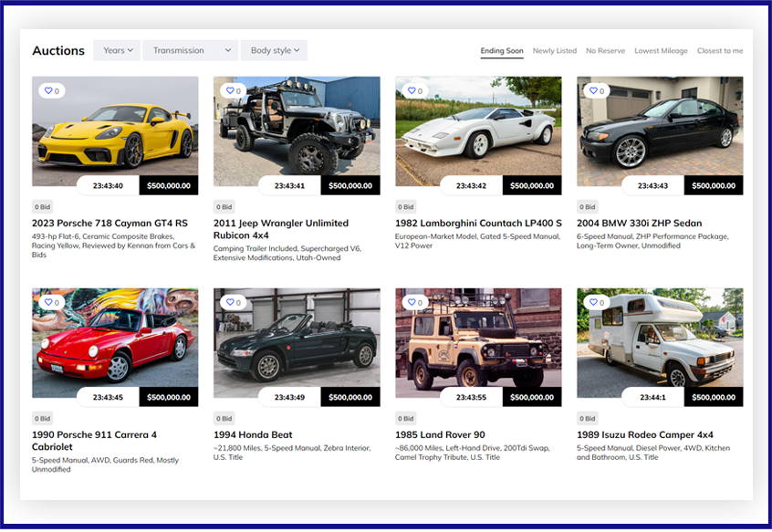Sort by Lowest Mileage
The width and height of the screenshot is (772, 532).
point(661,51)
